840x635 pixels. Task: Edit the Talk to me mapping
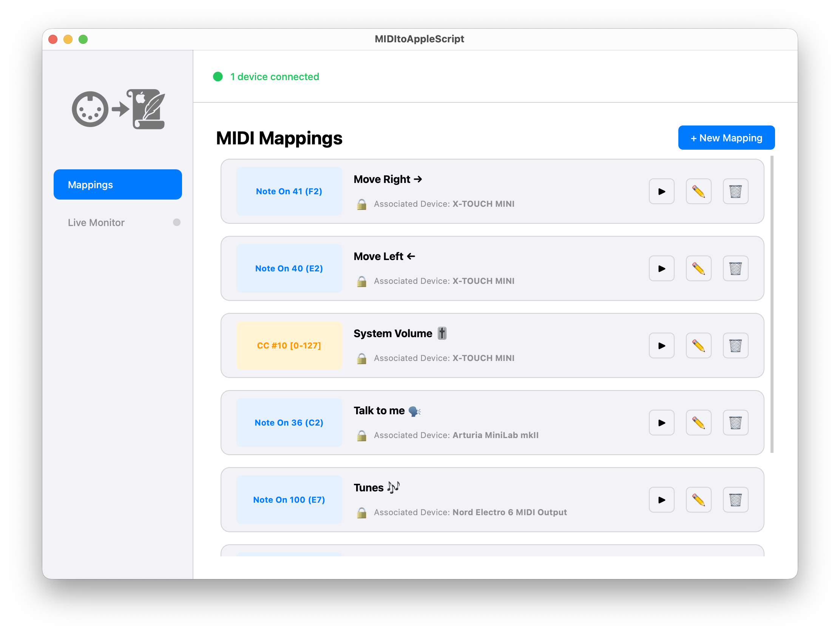[x=698, y=423]
